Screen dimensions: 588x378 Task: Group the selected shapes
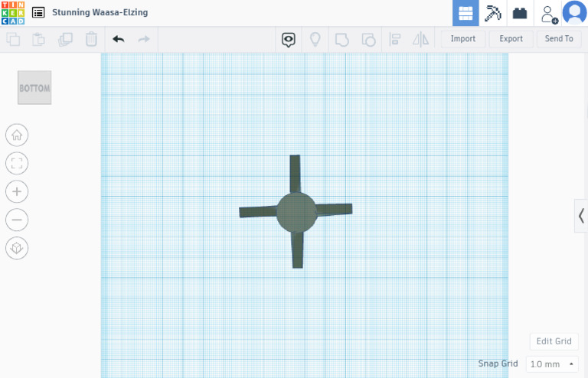click(x=341, y=39)
